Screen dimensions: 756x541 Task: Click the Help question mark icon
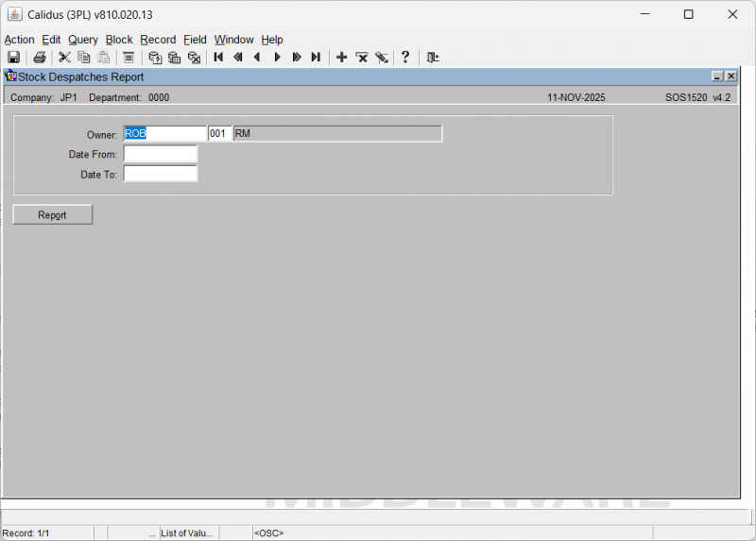click(x=405, y=58)
